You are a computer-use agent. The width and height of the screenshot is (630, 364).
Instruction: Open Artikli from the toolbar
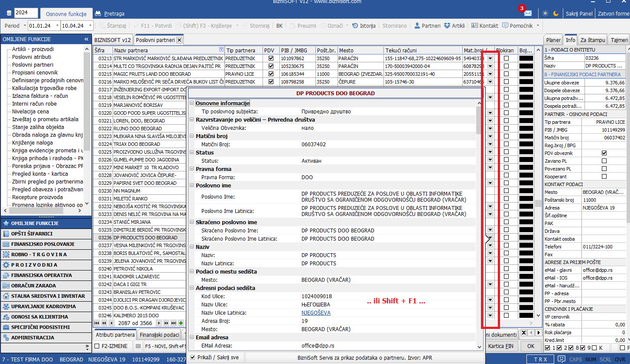coord(454,26)
